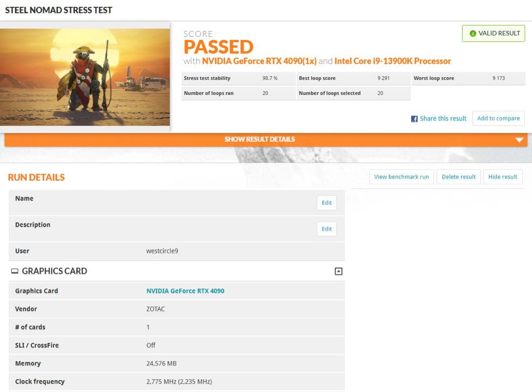Open the Intel Core i9-13900K Processor link
This screenshot has width=532, height=392.
[393, 61]
